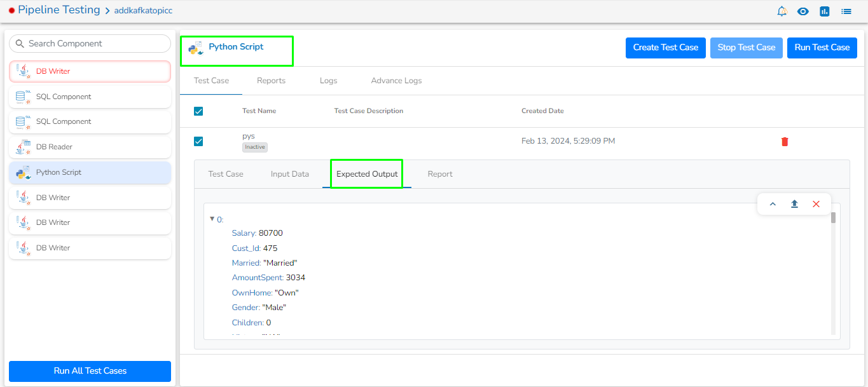Click the red-highlighted DB Writer icon

[x=24, y=71]
